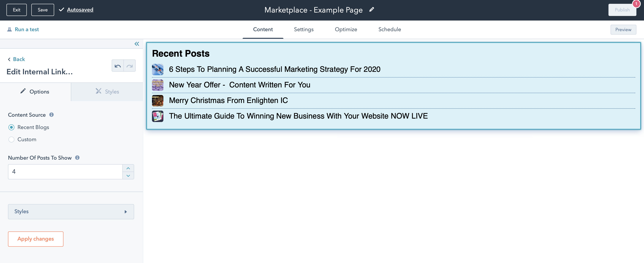644x263 pixels.
Task: Decrease number of posts with down arrow
Action: tap(128, 176)
